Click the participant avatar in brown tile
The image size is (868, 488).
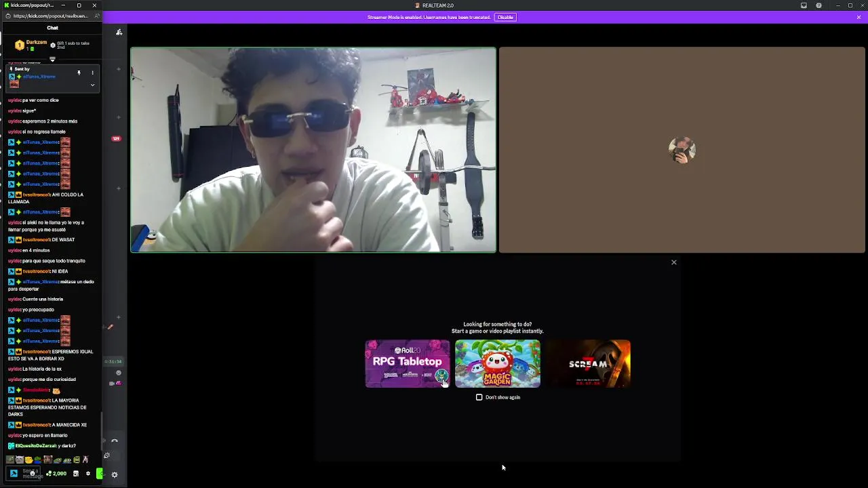click(682, 150)
